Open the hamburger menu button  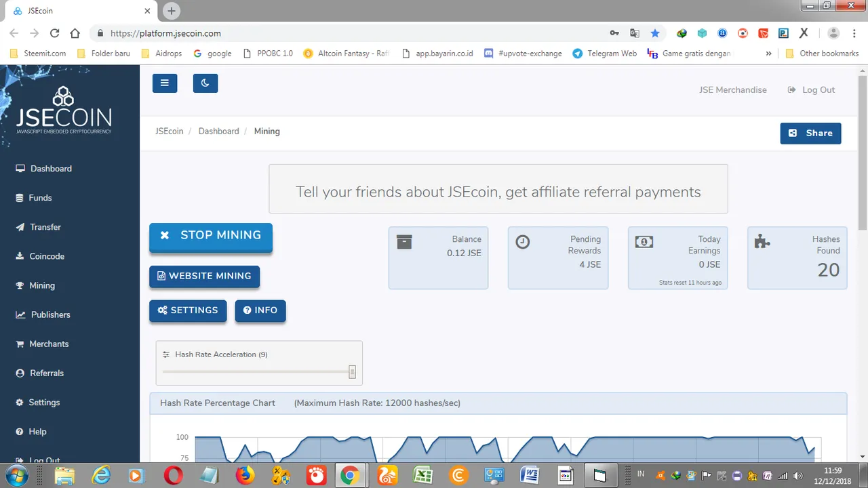[x=165, y=83]
